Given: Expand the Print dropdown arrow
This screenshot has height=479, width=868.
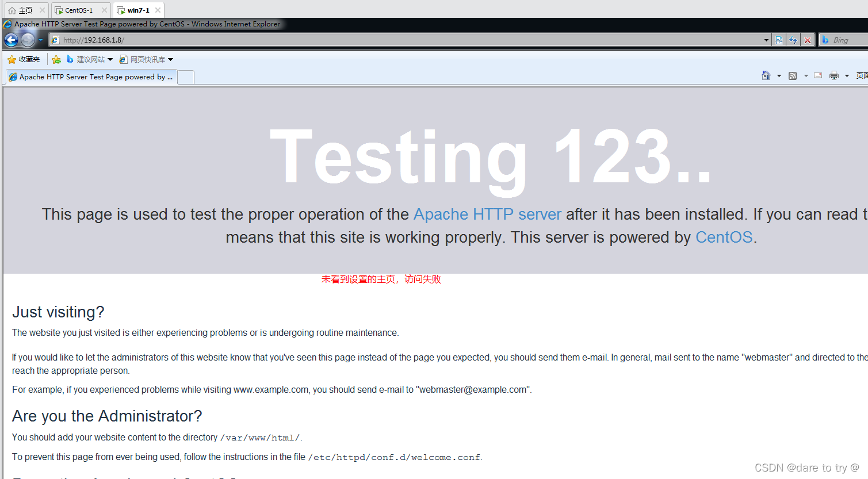Looking at the screenshot, I should pyautogui.click(x=847, y=76).
